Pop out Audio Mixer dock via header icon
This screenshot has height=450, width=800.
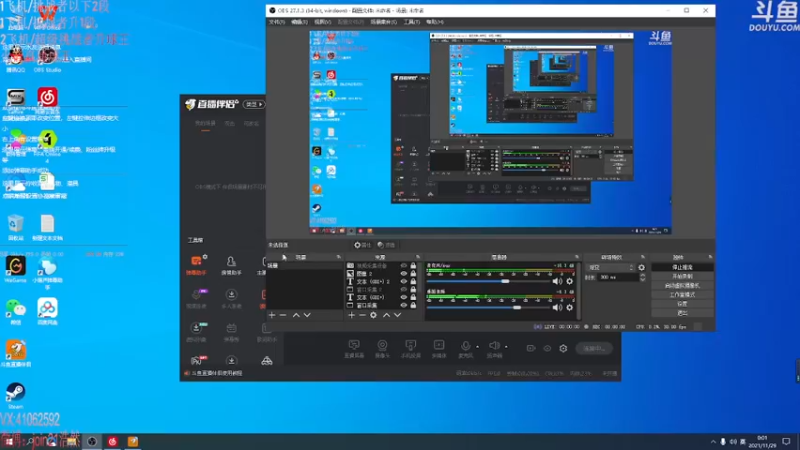[577, 257]
